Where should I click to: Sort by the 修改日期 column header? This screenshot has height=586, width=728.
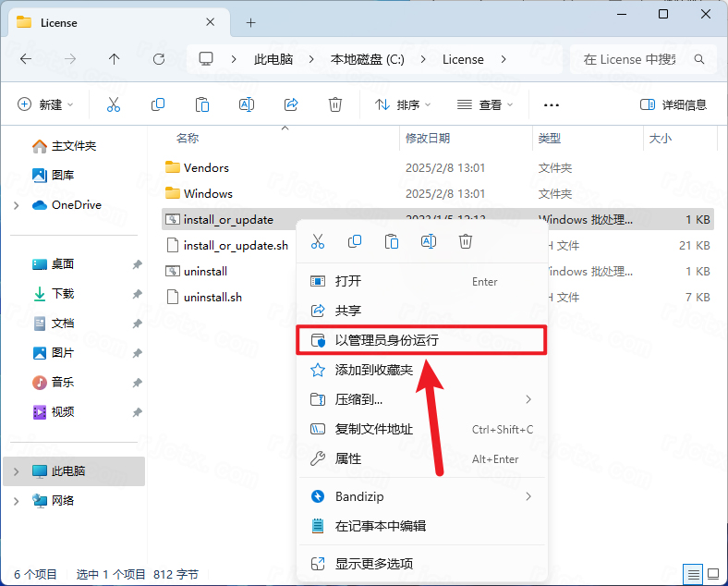(x=428, y=139)
